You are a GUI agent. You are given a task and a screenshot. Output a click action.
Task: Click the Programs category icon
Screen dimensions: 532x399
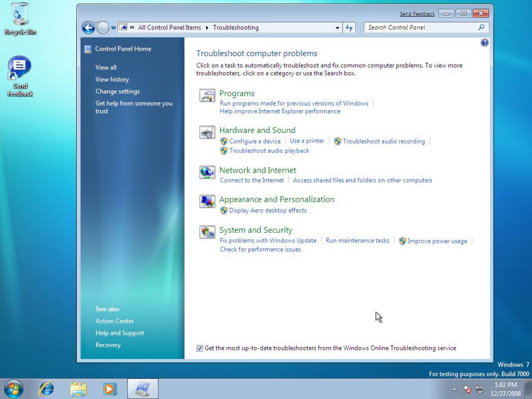(x=207, y=96)
